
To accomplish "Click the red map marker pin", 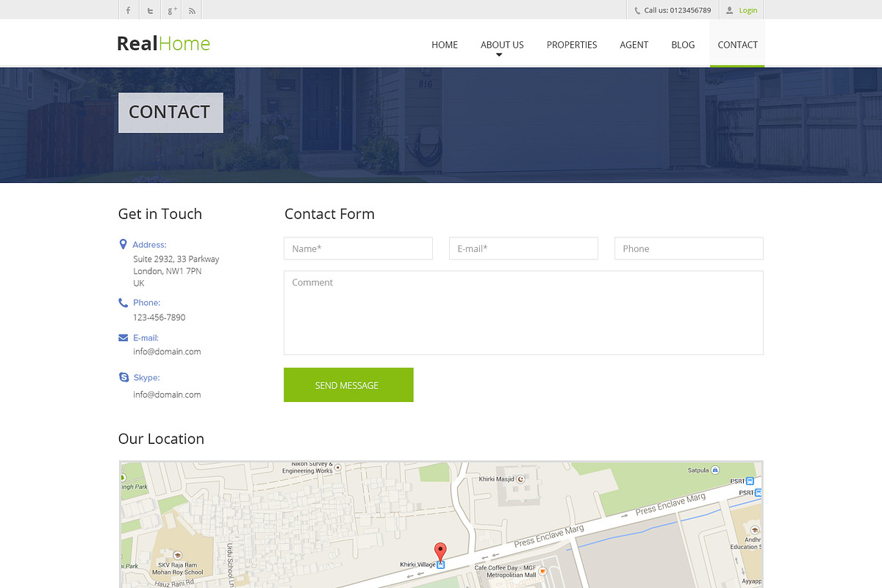I will [440, 552].
